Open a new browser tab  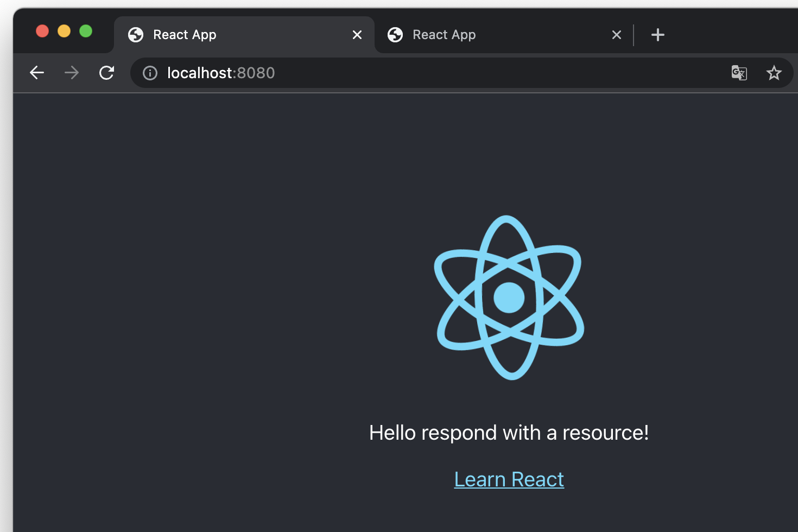pyautogui.click(x=658, y=35)
